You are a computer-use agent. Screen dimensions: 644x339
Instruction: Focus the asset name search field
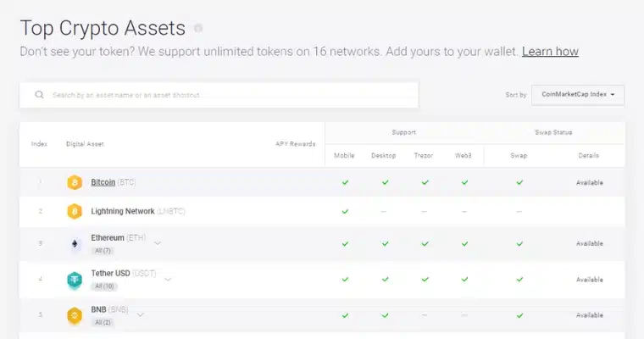click(219, 95)
